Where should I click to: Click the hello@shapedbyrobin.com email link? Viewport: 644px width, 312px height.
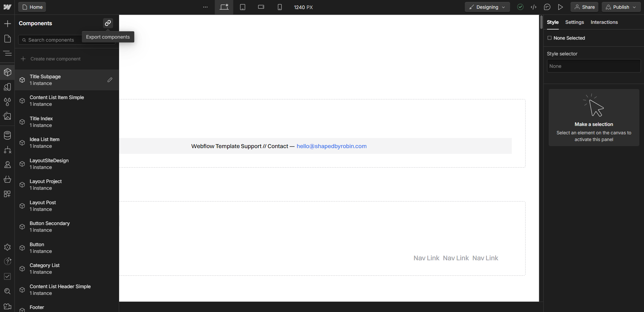pyautogui.click(x=332, y=146)
